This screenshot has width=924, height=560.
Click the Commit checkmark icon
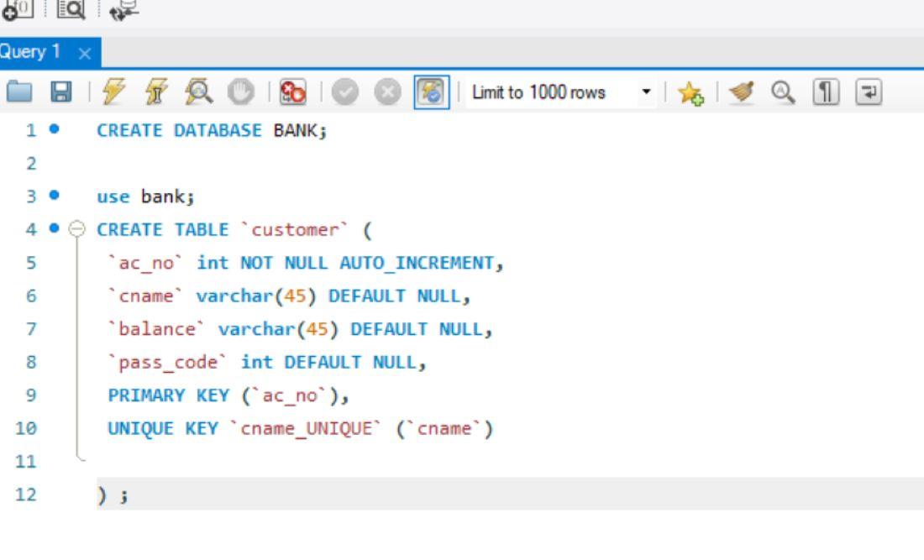(x=344, y=92)
